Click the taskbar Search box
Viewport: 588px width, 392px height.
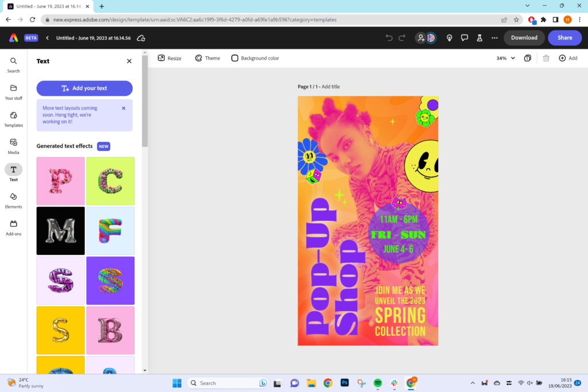[x=227, y=383]
